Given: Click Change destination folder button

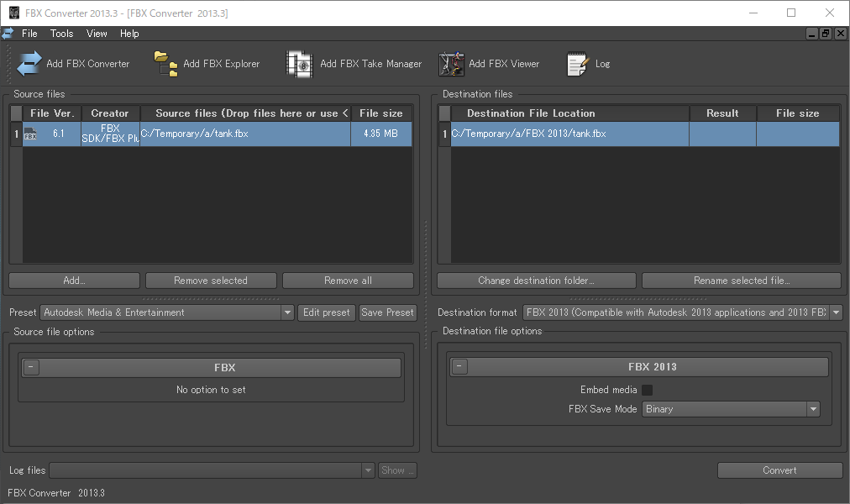Looking at the screenshot, I should 536,281.
